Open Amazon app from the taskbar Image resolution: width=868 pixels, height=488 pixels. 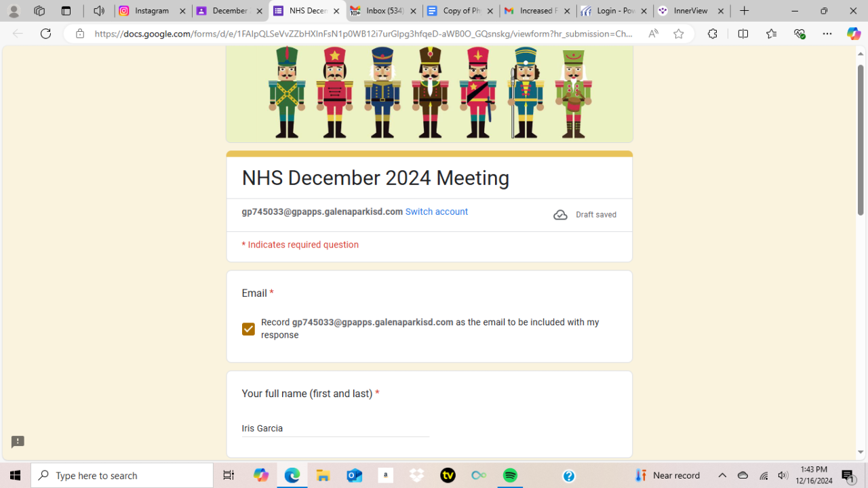click(385, 476)
